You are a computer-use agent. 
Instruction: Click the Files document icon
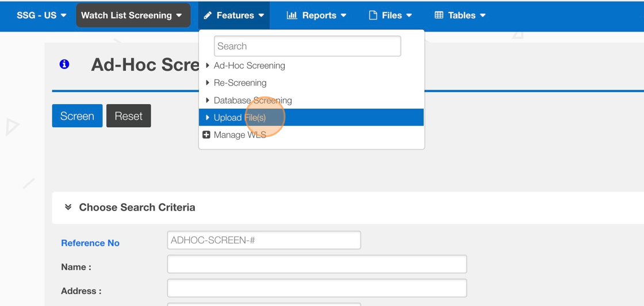(373, 16)
